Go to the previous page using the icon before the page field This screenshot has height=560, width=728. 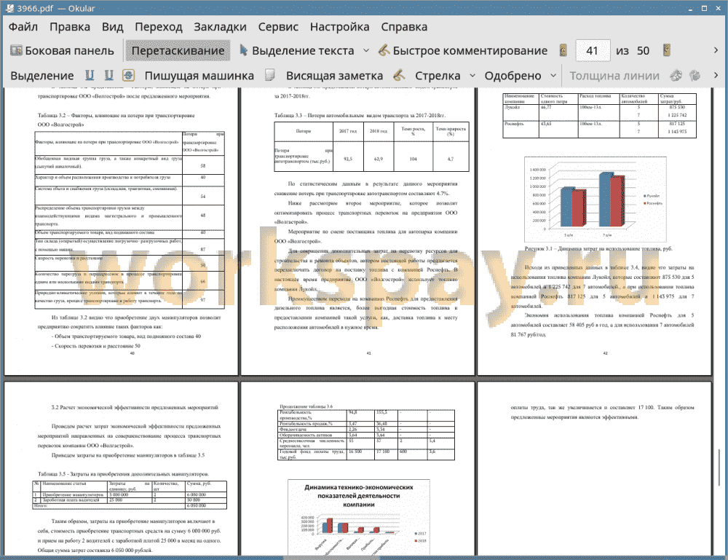click(563, 51)
